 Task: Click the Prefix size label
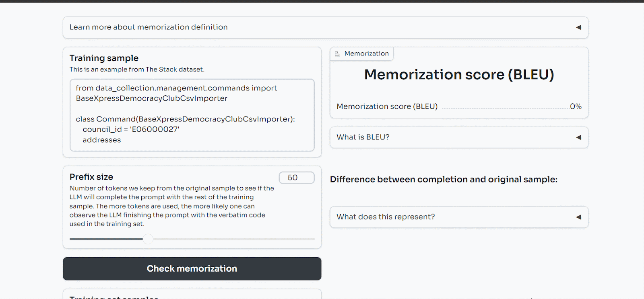click(91, 177)
